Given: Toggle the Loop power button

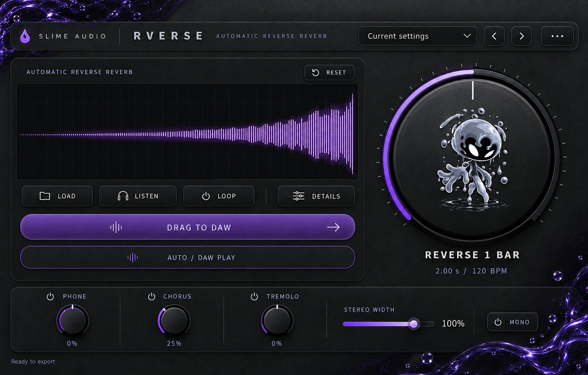Looking at the screenshot, I should (x=219, y=196).
